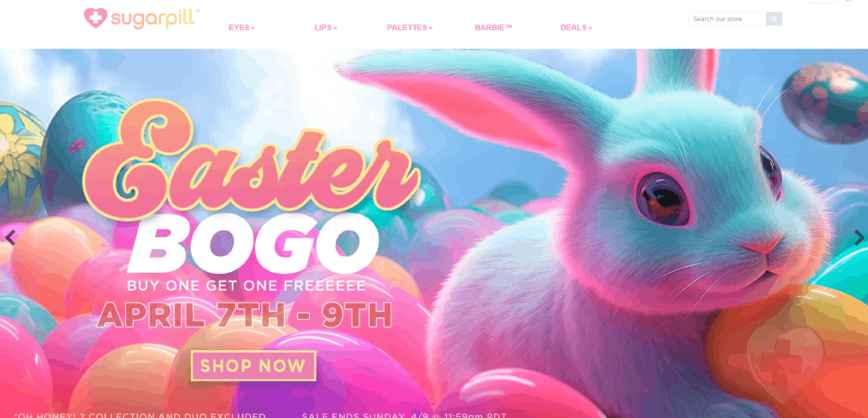Expand the chevron beside DEALS

pyautogui.click(x=590, y=29)
